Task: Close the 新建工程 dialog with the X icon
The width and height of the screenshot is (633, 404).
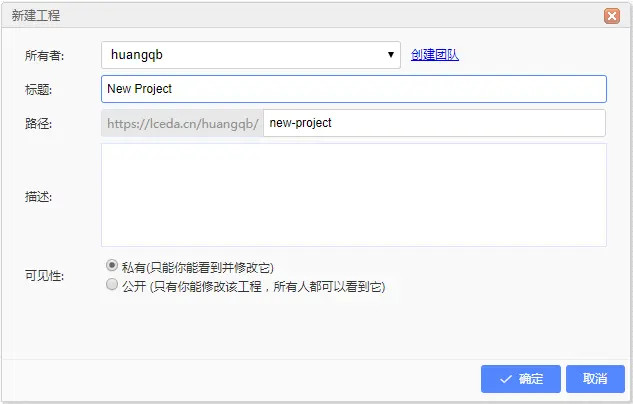Action: pos(612,16)
